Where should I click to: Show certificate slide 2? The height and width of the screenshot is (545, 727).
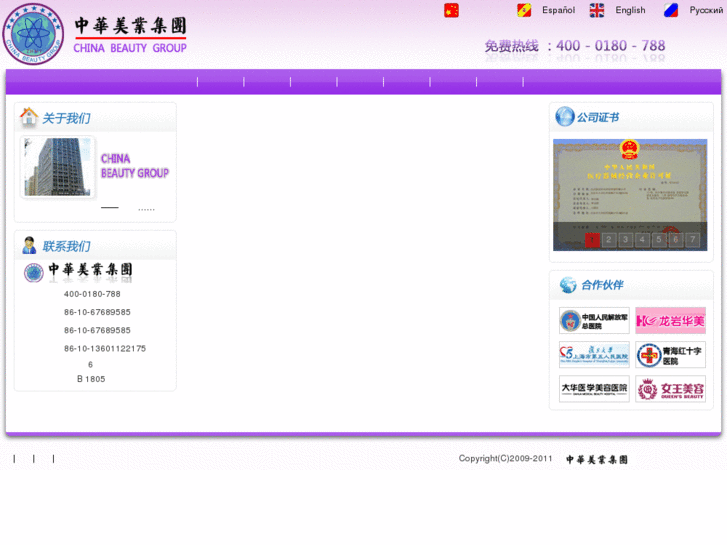coord(609,240)
